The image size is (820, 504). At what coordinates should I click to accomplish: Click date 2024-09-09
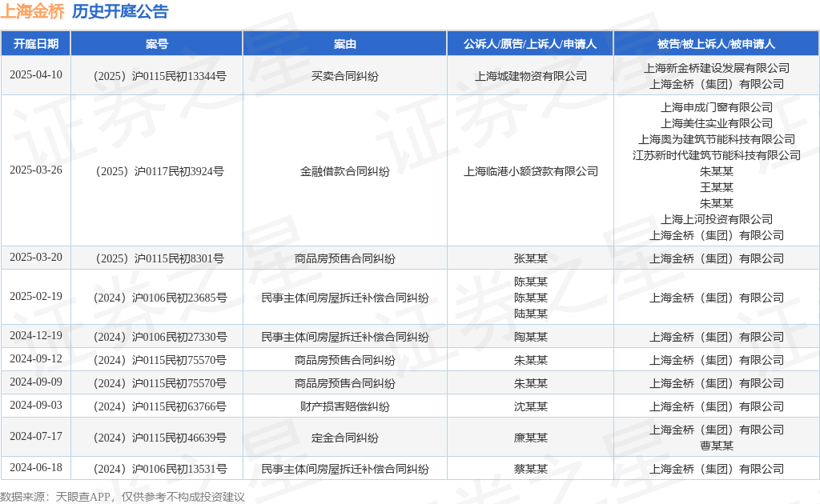pyautogui.click(x=35, y=382)
